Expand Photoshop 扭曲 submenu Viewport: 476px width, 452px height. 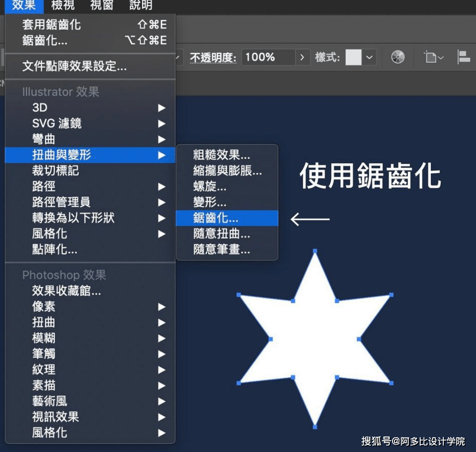(90, 323)
